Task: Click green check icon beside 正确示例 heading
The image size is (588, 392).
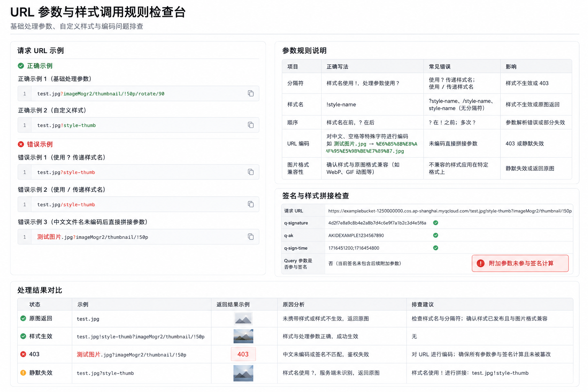Action: pyautogui.click(x=21, y=66)
